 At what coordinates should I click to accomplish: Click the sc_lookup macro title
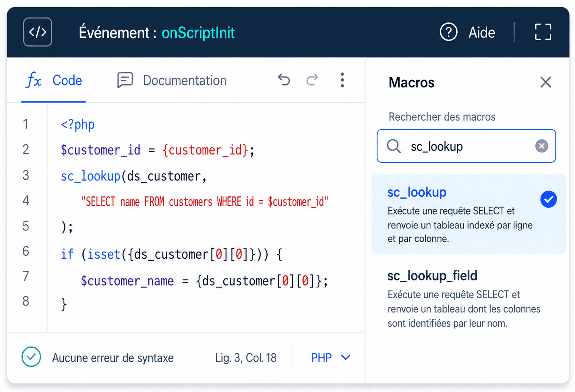[x=417, y=193]
